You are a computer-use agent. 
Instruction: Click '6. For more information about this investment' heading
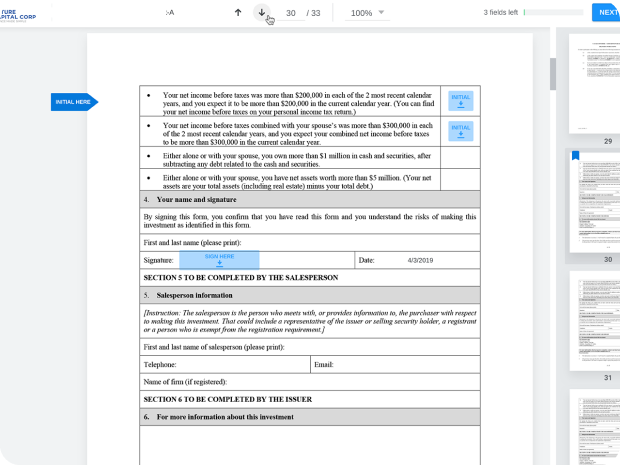pos(310,417)
